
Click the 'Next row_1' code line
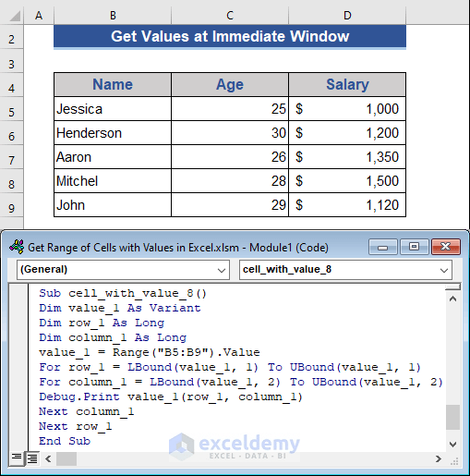[x=76, y=426]
